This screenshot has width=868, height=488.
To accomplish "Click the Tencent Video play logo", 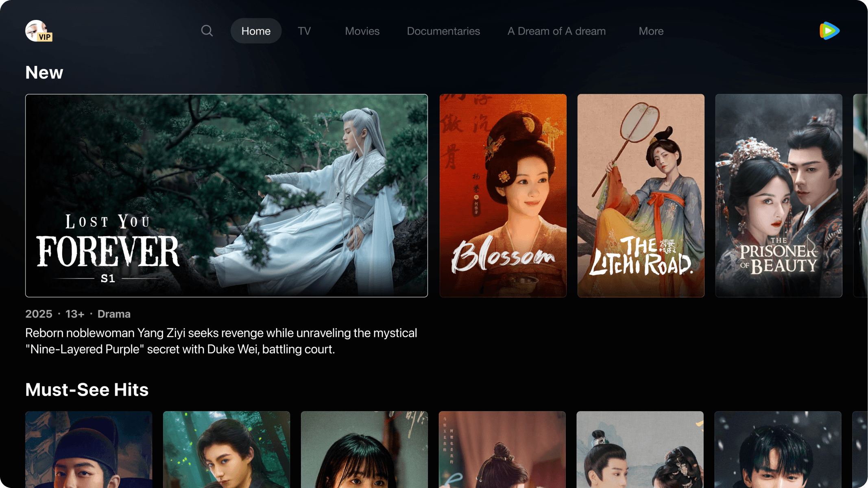I will coord(829,31).
